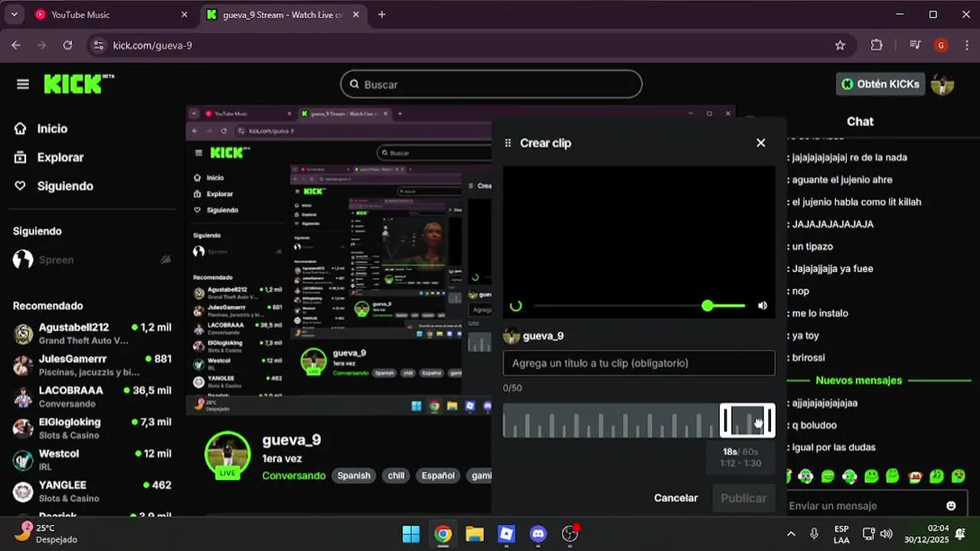The image size is (980, 551).
Task: Close the YouTube Music tab
Action: pos(184,15)
